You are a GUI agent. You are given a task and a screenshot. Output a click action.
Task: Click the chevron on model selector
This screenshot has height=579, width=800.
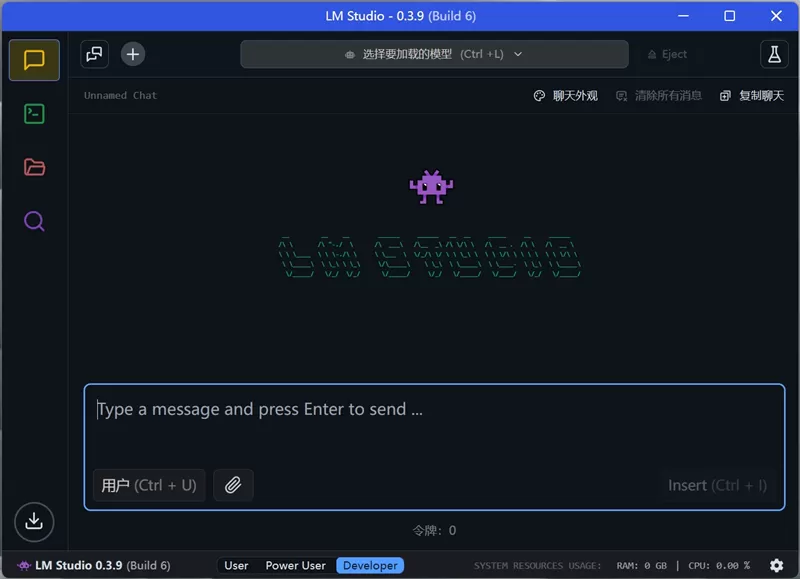pyautogui.click(x=518, y=54)
